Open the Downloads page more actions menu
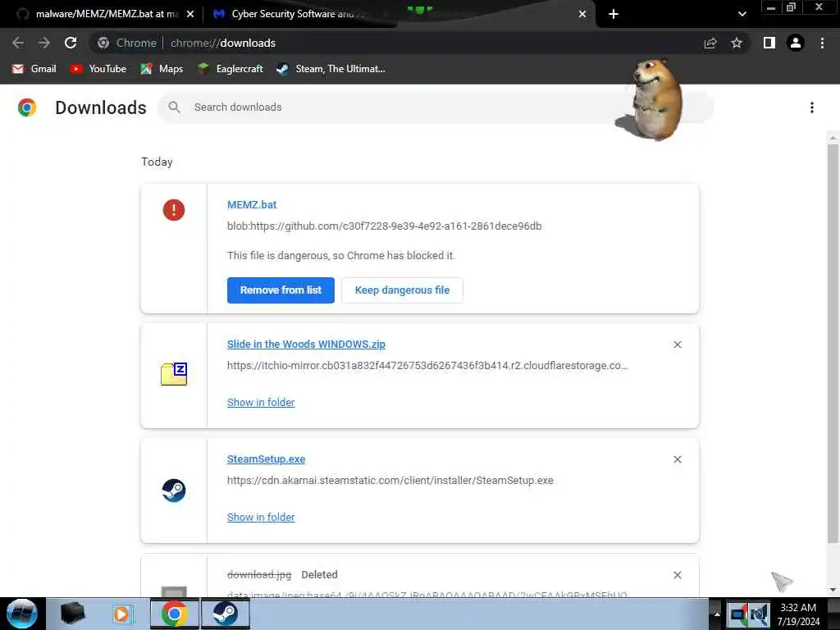This screenshot has width=840, height=630. 812,107
